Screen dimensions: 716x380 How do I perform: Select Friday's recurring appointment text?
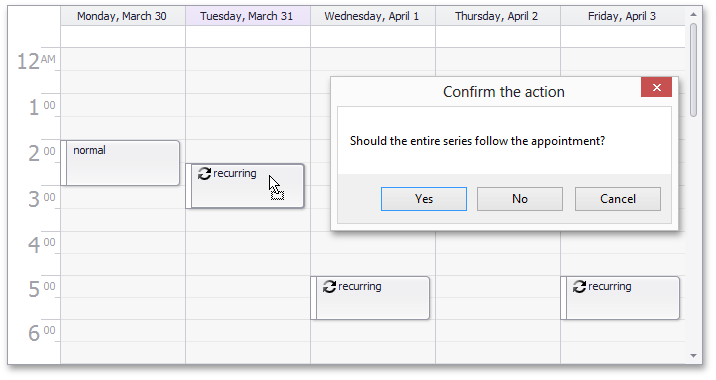pyautogui.click(x=610, y=286)
